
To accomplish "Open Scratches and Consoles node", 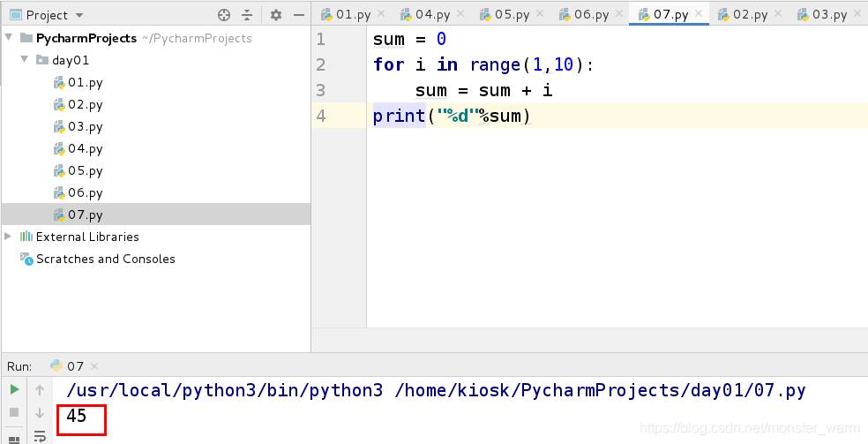I will coord(97,259).
